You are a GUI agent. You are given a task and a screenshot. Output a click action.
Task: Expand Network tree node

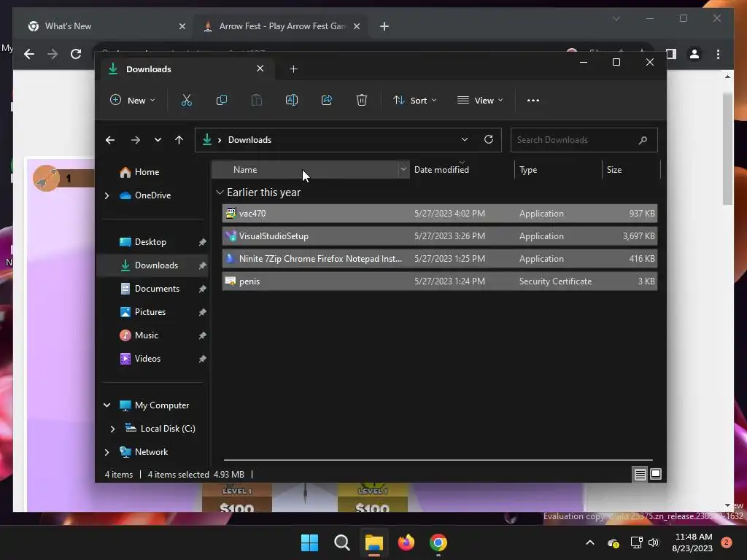(107, 452)
